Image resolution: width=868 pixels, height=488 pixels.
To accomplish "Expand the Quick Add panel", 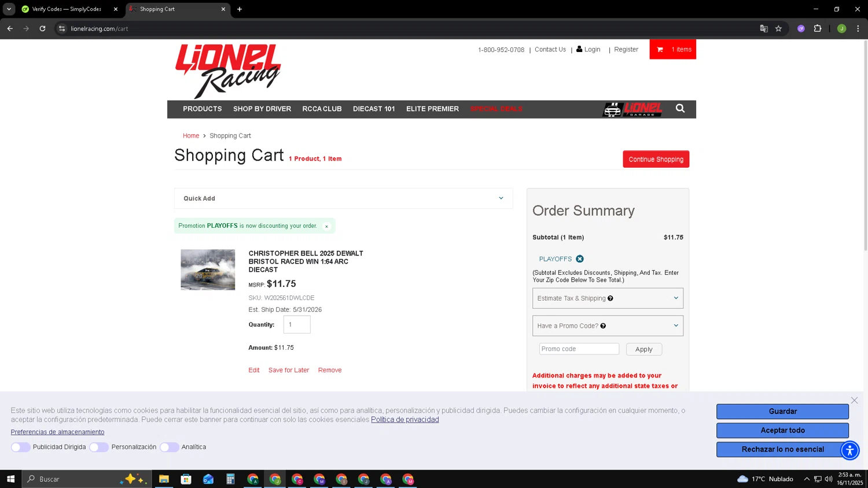I will [343, 198].
